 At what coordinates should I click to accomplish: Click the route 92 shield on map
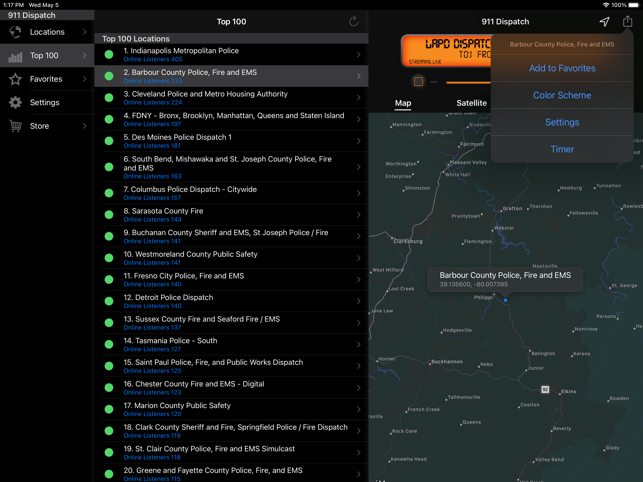pyautogui.click(x=545, y=389)
